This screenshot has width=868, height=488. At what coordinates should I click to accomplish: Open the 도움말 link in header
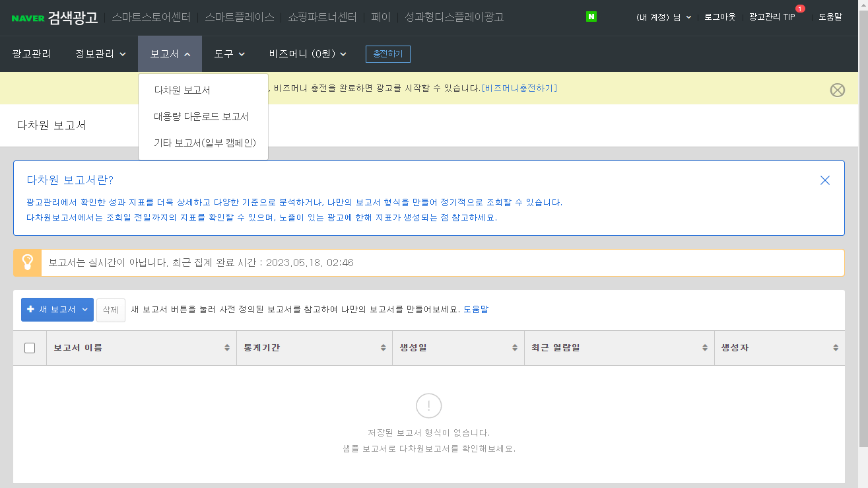tap(830, 17)
